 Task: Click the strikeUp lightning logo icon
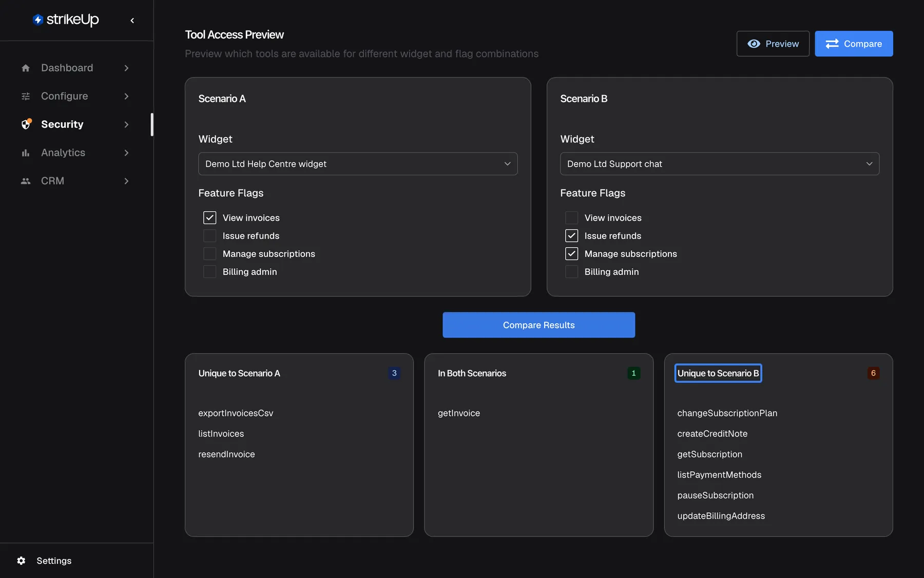pos(37,20)
